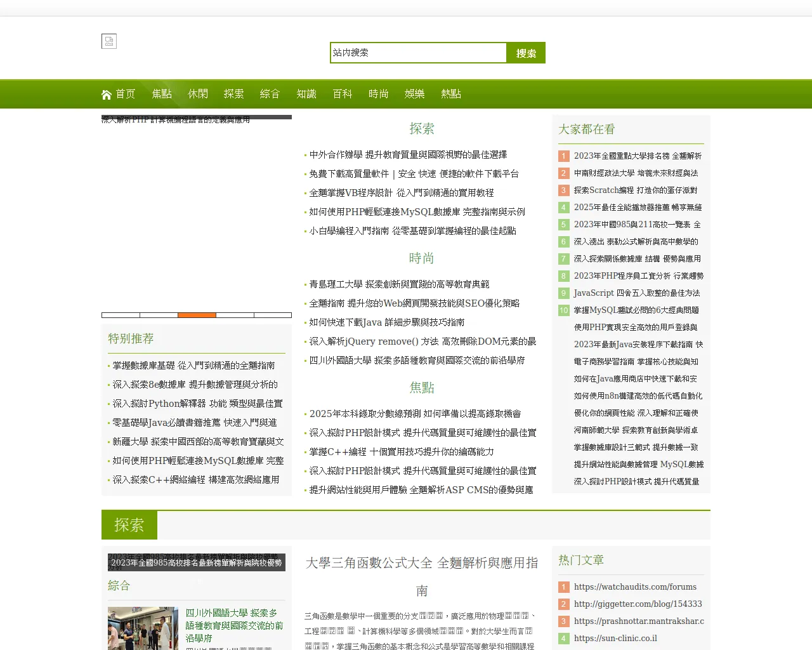
Task: Open rank 6 article "深入淺出 泰勒公式解析"
Action: [636, 242]
